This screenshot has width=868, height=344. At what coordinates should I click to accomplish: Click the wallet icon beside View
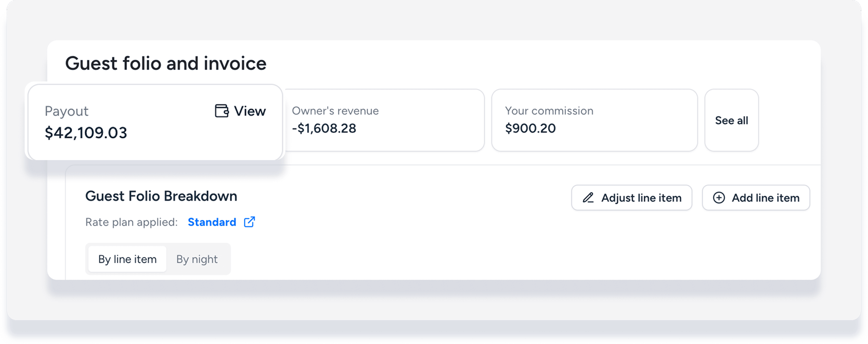[222, 111]
